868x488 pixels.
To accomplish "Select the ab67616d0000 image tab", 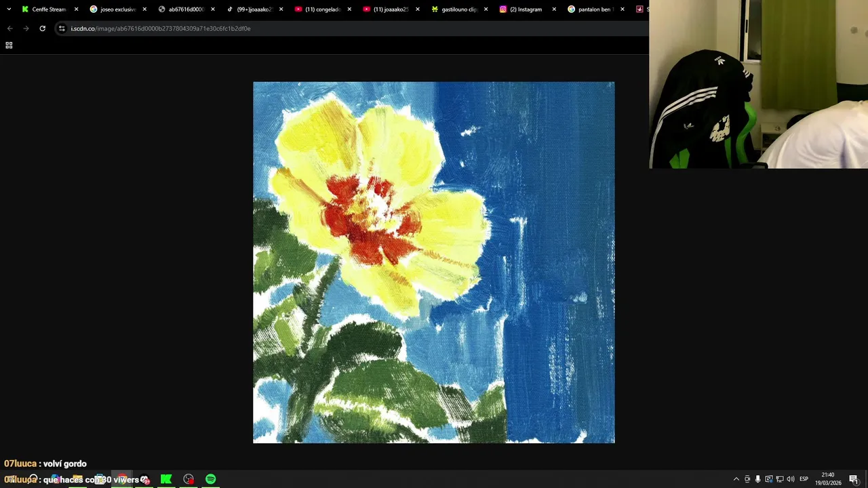I will point(186,9).
